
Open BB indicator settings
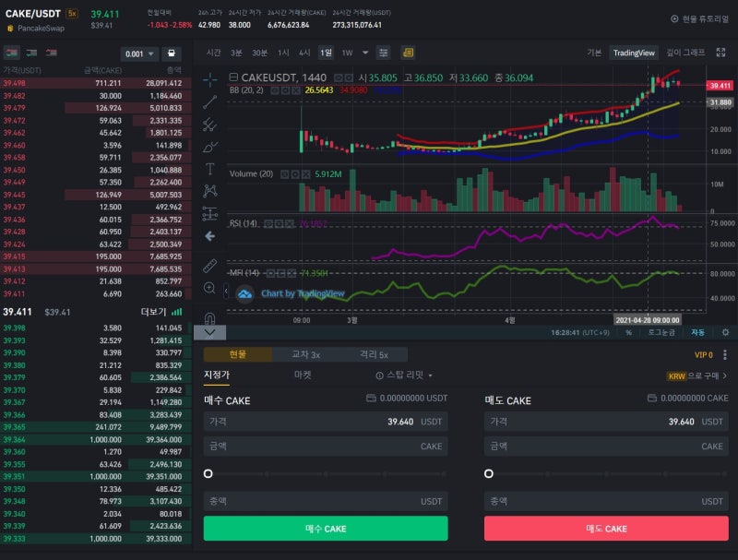coord(285,90)
